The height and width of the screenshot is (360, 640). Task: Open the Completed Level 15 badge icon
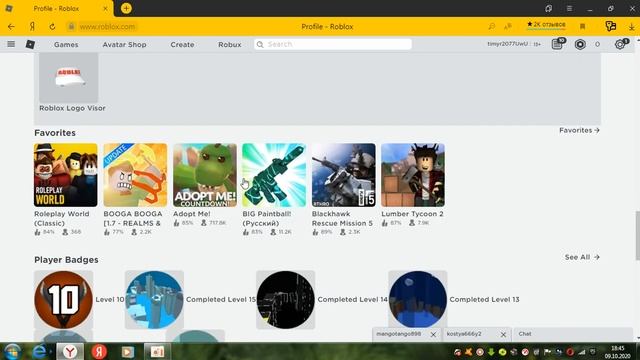click(x=154, y=300)
